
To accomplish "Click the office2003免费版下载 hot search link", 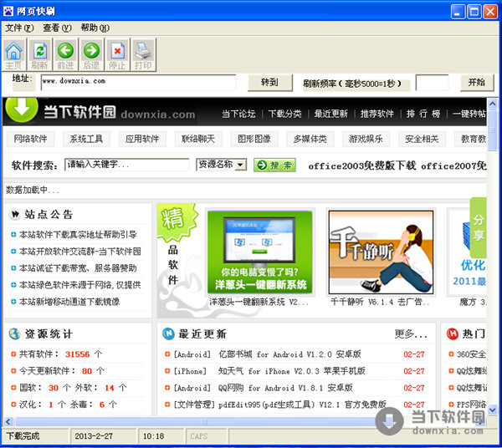I will pos(362,165).
